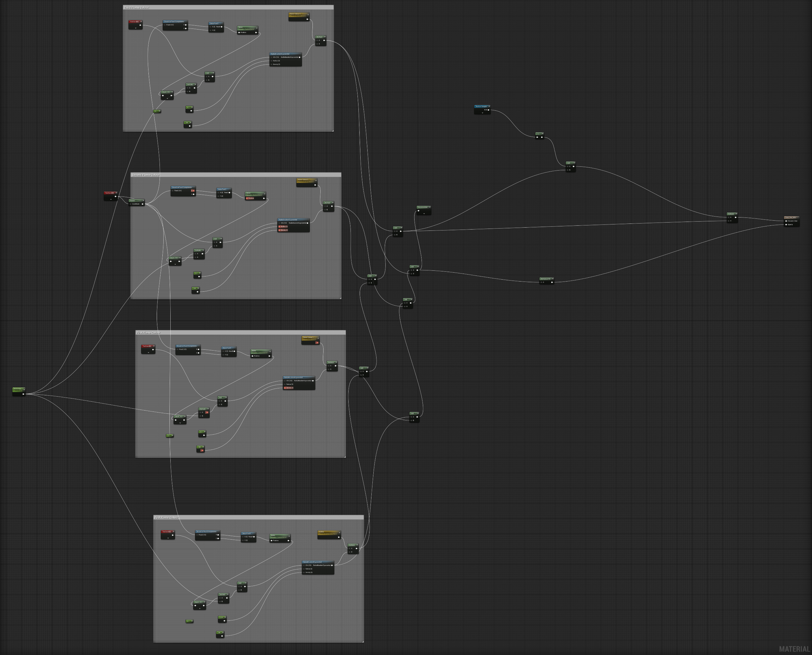Select BreakOutFloat2Components node in Second Flame Colour
812x655 pixels.
coord(182,187)
